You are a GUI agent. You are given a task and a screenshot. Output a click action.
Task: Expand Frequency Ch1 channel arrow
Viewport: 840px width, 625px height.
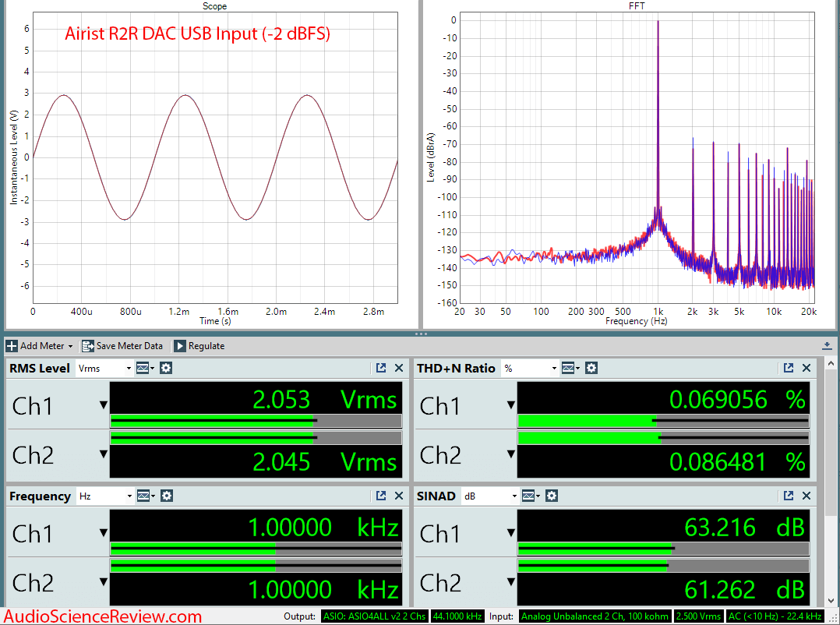point(104,533)
